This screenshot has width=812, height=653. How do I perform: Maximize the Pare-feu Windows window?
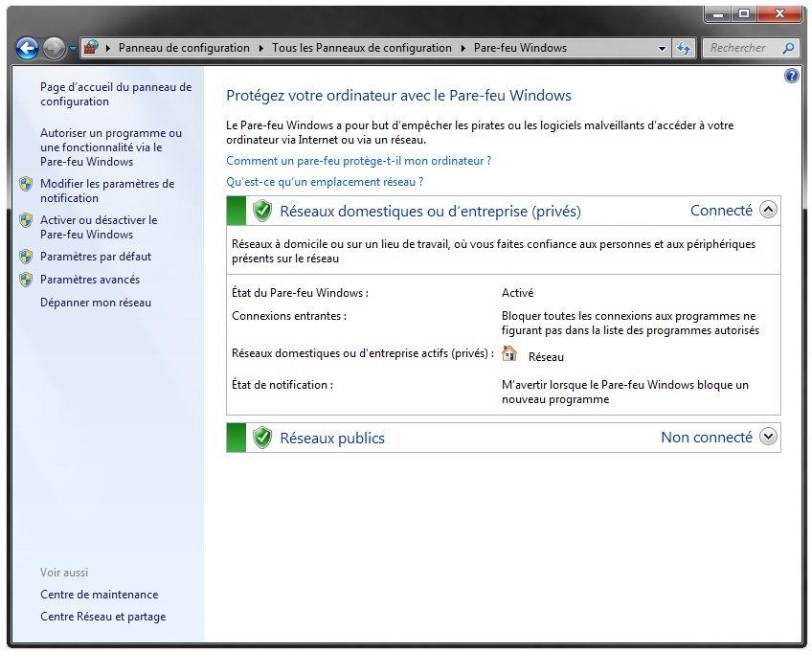click(x=744, y=14)
